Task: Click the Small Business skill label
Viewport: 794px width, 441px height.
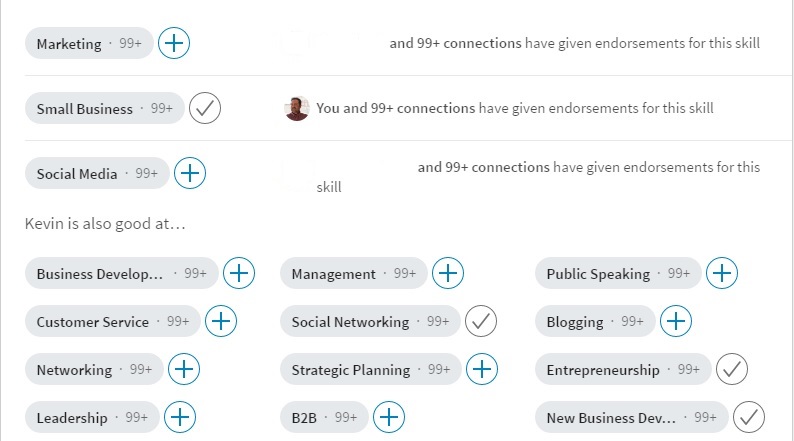Action: (84, 109)
